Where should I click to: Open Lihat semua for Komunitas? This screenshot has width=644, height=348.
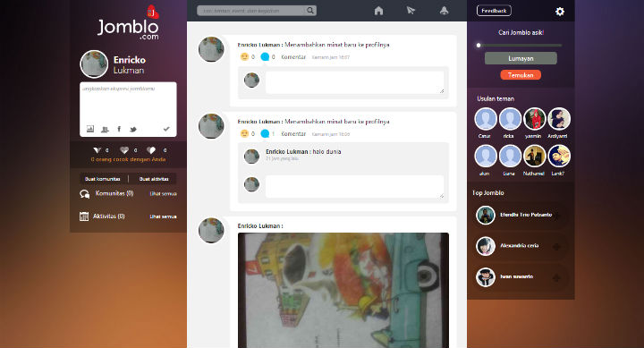click(x=163, y=193)
